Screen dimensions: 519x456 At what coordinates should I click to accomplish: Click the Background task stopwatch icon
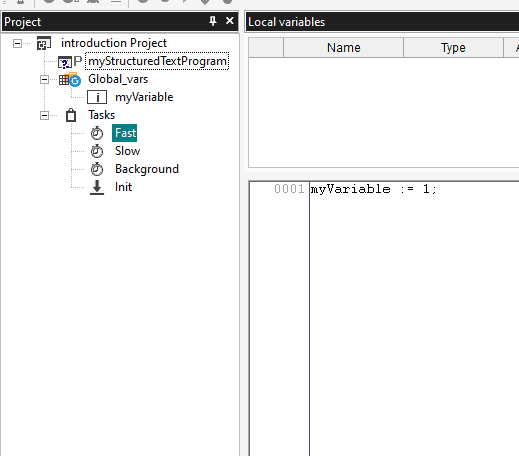[97, 169]
